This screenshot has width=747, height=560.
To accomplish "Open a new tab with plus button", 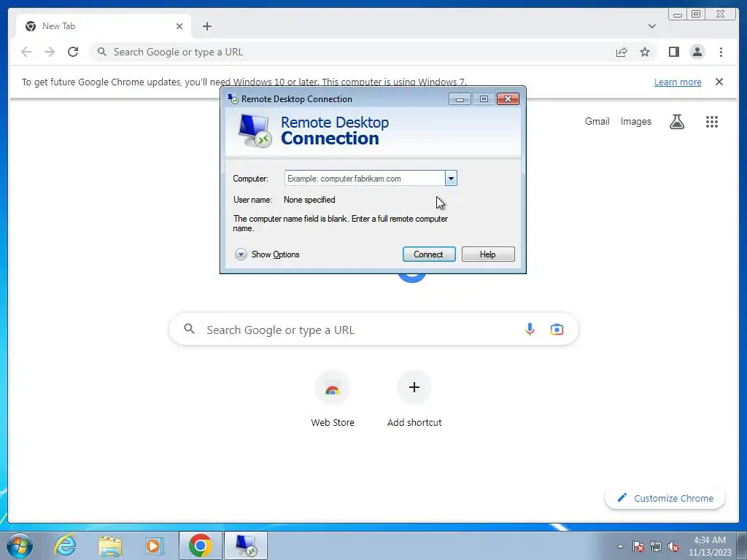I will click(206, 26).
